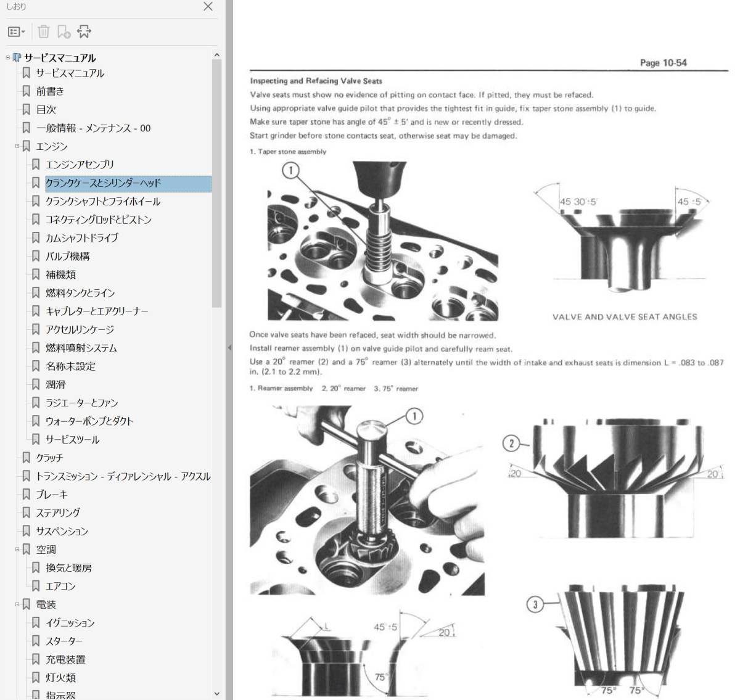Select the 名称未設定 bookmark

70,366
